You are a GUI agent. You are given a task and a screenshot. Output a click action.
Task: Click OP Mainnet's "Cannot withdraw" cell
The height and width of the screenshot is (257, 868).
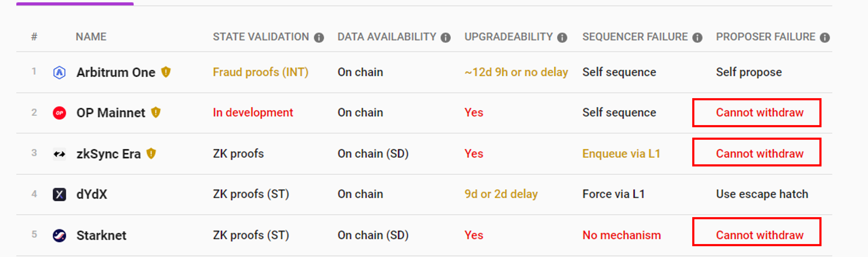click(x=760, y=113)
